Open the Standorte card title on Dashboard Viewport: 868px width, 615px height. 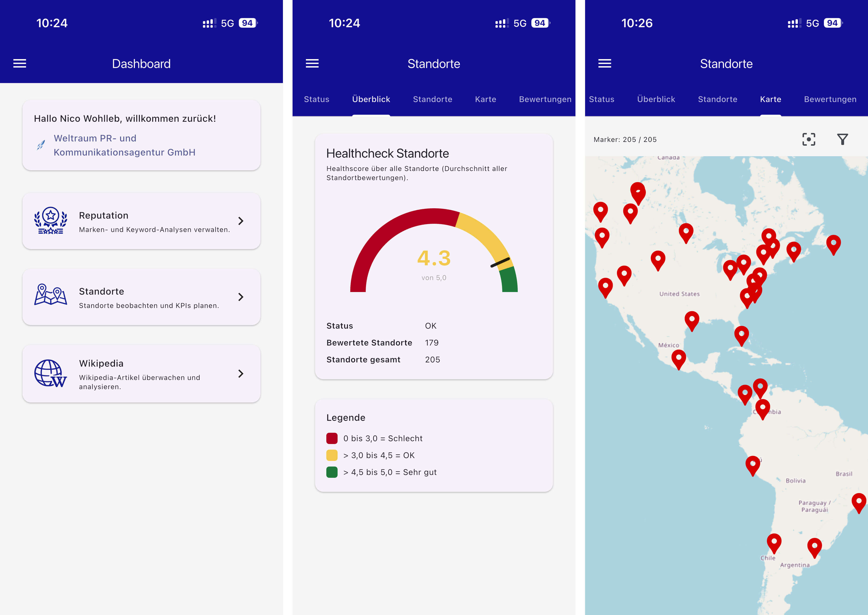pos(101,291)
